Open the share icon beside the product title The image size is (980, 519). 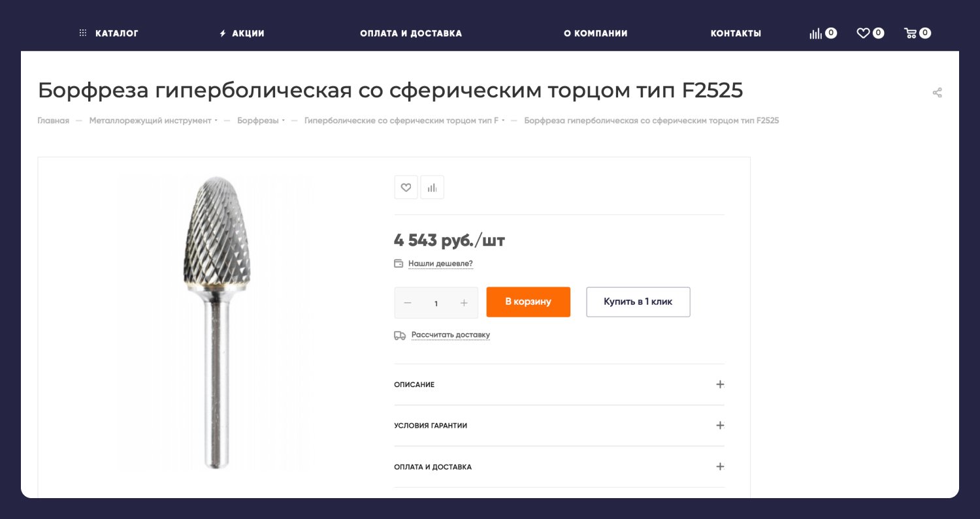pyautogui.click(x=937, y=93)
